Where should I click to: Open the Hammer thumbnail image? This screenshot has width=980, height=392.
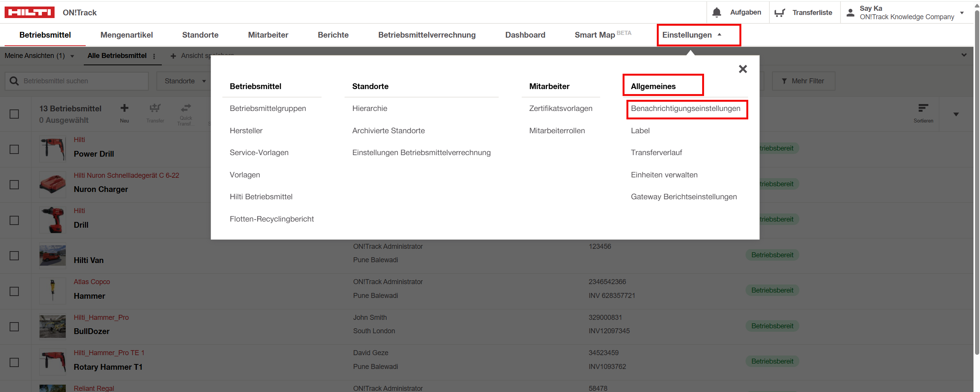53,291
